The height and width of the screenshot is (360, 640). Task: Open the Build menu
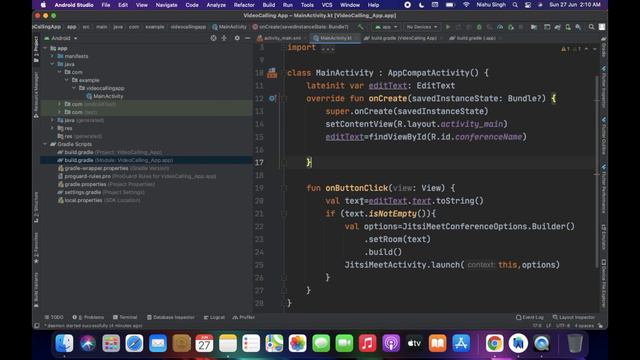click(269, 5)
